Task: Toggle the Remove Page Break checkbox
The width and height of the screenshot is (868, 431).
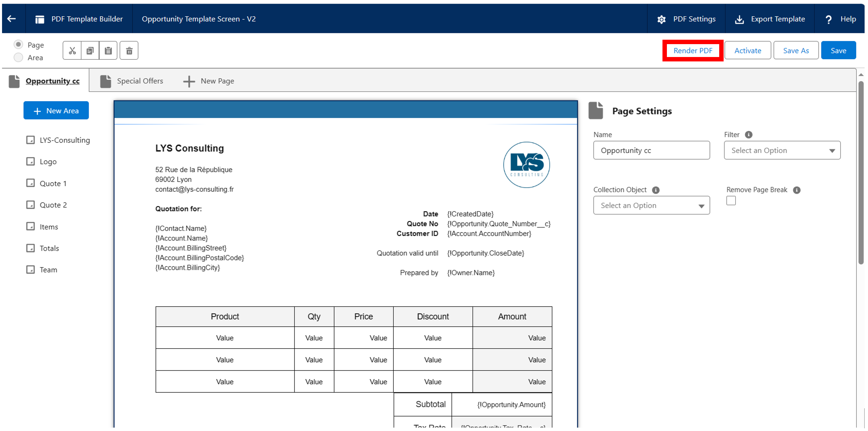Action: 731,201
